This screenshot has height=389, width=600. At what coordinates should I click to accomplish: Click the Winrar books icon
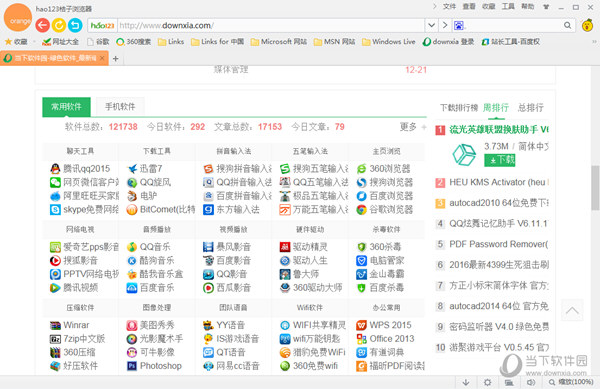click(x=55, y=325)
